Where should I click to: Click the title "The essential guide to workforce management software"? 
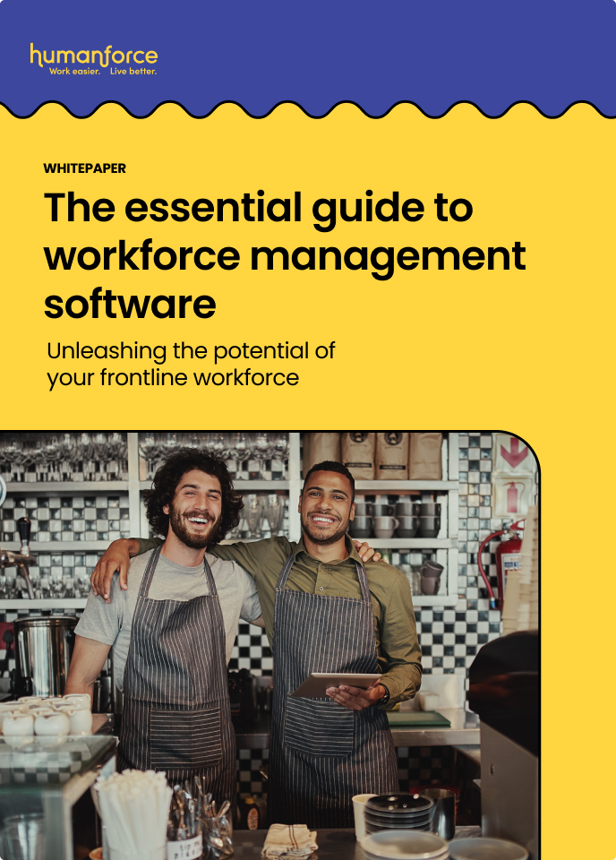(285, 256)
